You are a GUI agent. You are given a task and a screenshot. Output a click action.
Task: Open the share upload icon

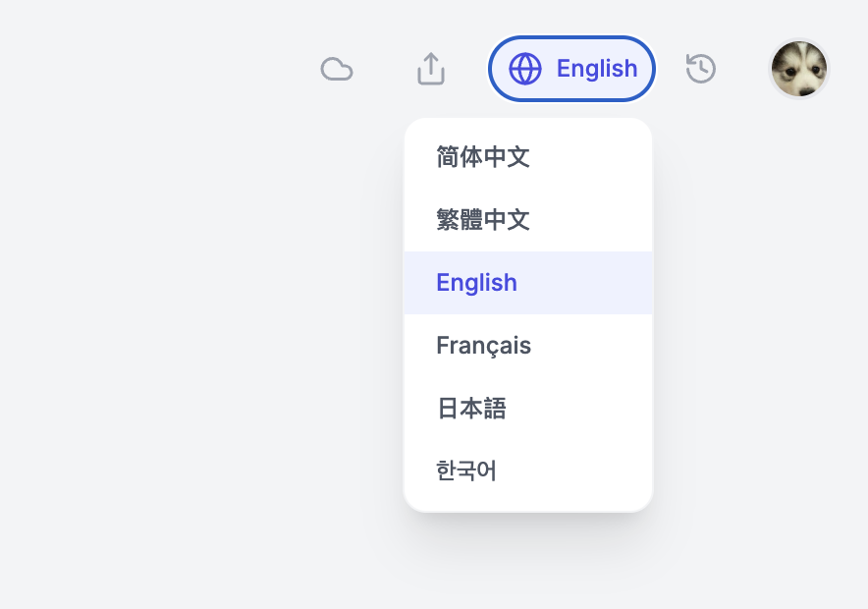pyautogui.click(x=431, y=69)
